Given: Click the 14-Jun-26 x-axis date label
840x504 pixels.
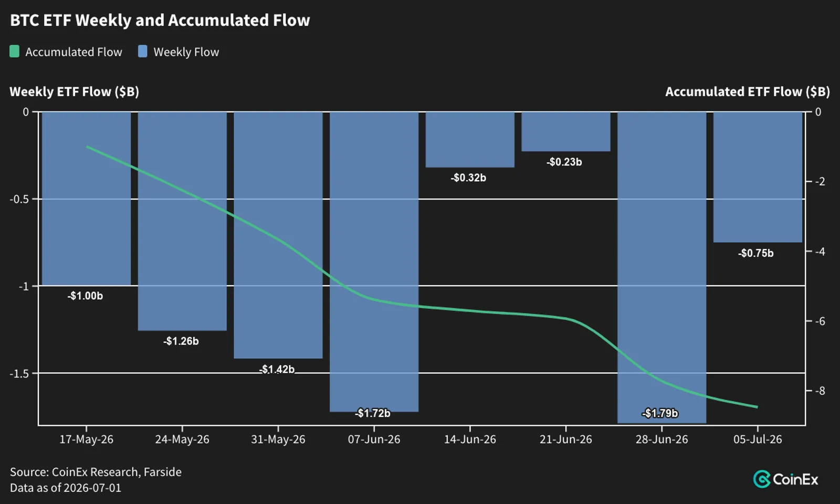Looking at the screenshot, I should point(470,439).
